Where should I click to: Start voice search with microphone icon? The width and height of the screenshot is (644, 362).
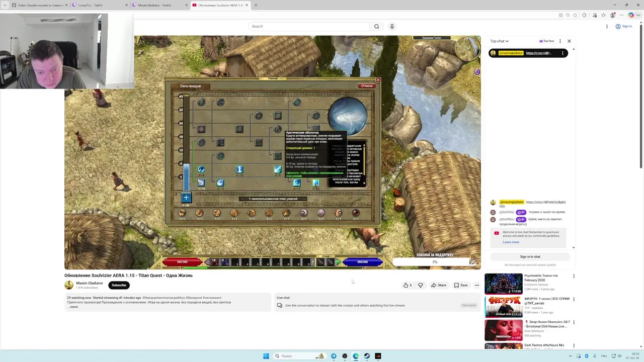pos(392,26)
